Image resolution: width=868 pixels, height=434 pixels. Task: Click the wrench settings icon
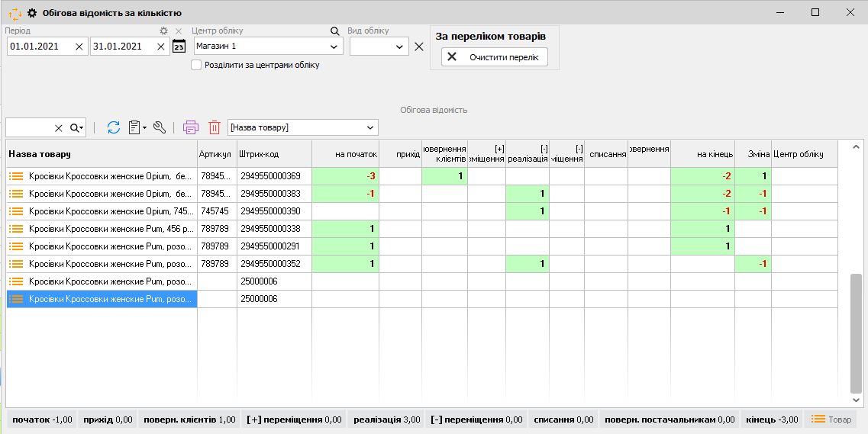pyautogui.click(x=160, y=127)
